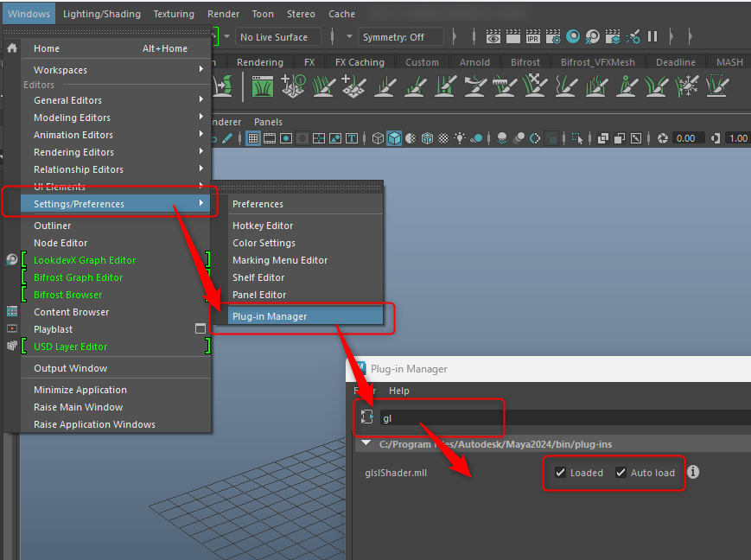Image resolution: width=751 pixels, height=560 pixels.
Task: Toggle the viewport grid display icon
Action: pyautogui.click(x=253, y=138)
